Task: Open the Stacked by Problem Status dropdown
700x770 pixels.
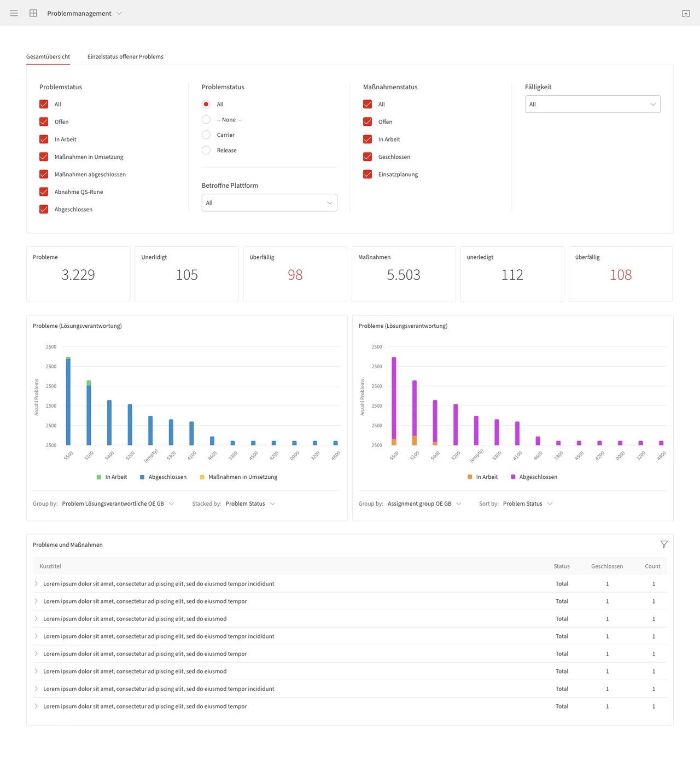Action: [x=250, y=504]
